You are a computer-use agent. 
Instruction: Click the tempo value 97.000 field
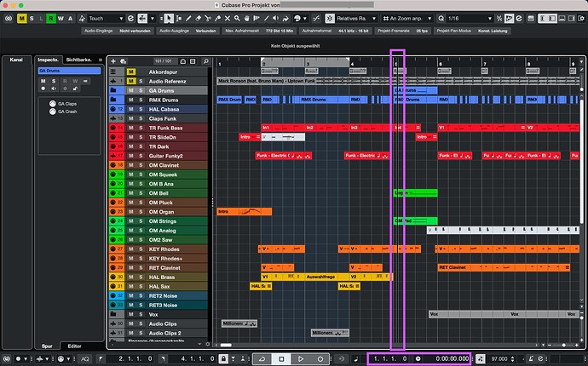click(x=499, y=359)
